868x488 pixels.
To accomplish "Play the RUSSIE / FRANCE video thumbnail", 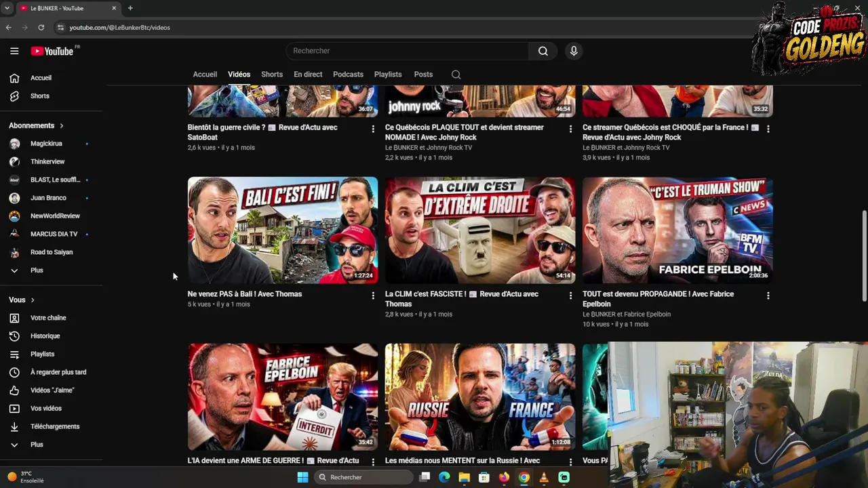I will [480, 397].
